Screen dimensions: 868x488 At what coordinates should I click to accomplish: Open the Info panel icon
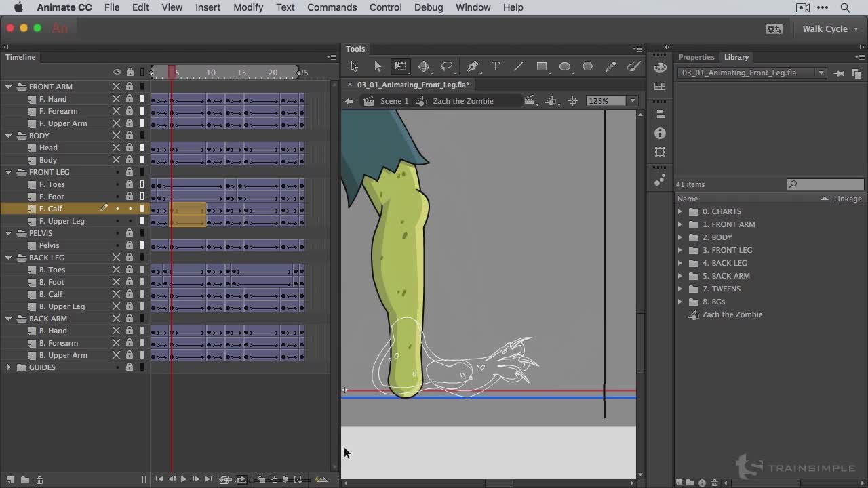(x=660, y=134)
